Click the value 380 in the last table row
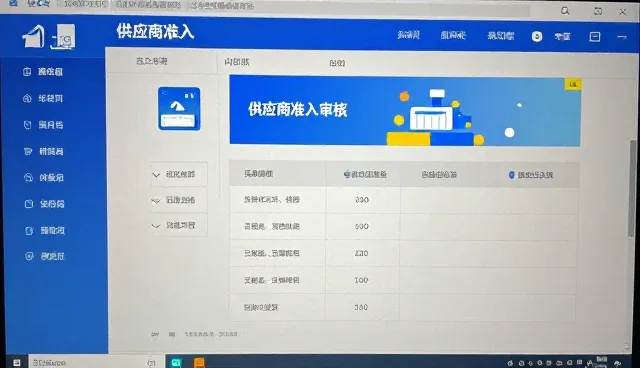Image resolution: width=640 pixels, height=368 pixels. [x=361, y=307]
